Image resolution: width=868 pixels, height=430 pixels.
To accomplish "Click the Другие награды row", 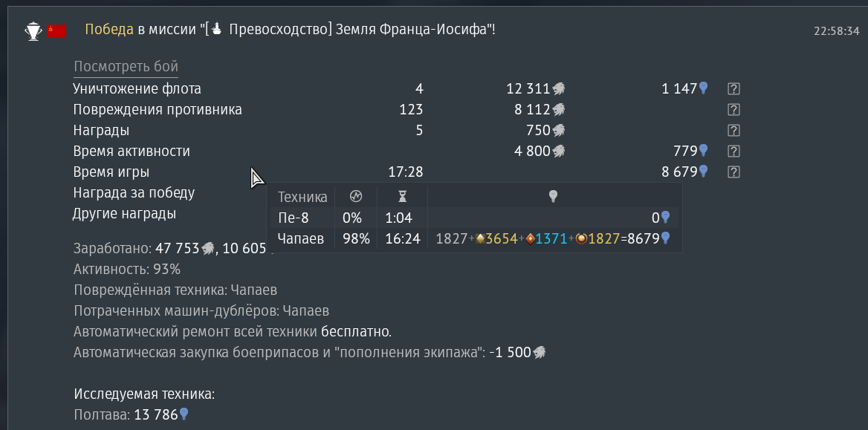I will coord(125,214).
